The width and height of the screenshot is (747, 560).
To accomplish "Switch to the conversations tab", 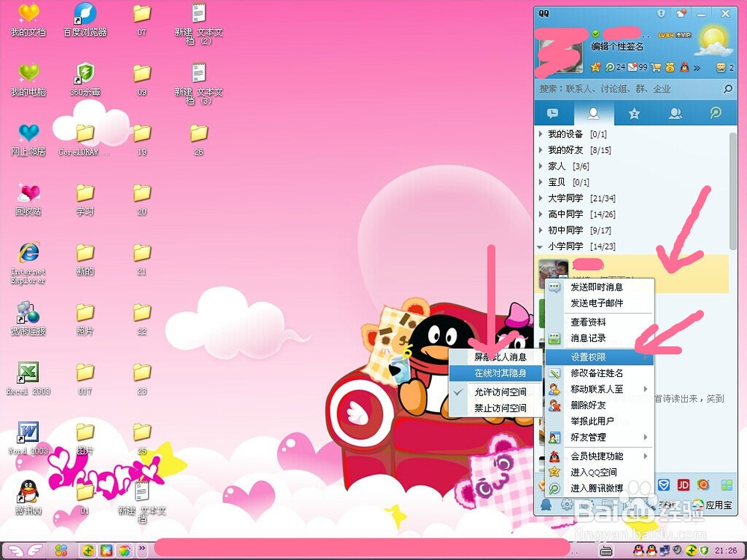I will 553,113.
